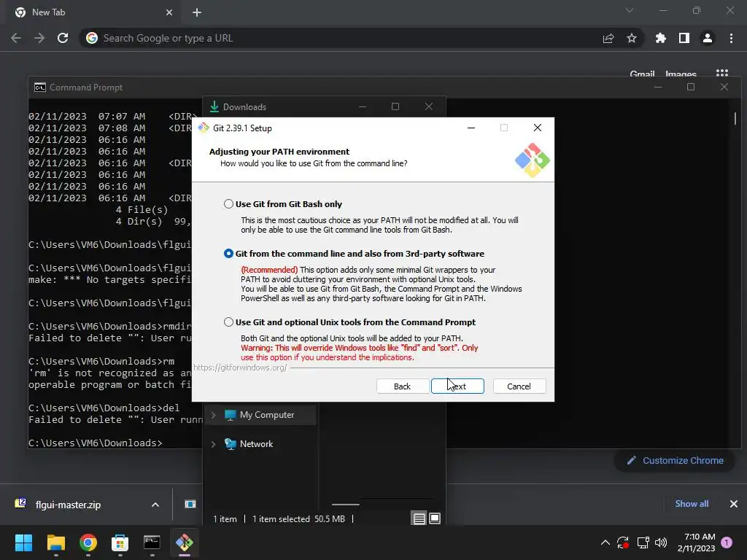Open Google apps grid icon
The image size is (747, 560).
[722, 74]
